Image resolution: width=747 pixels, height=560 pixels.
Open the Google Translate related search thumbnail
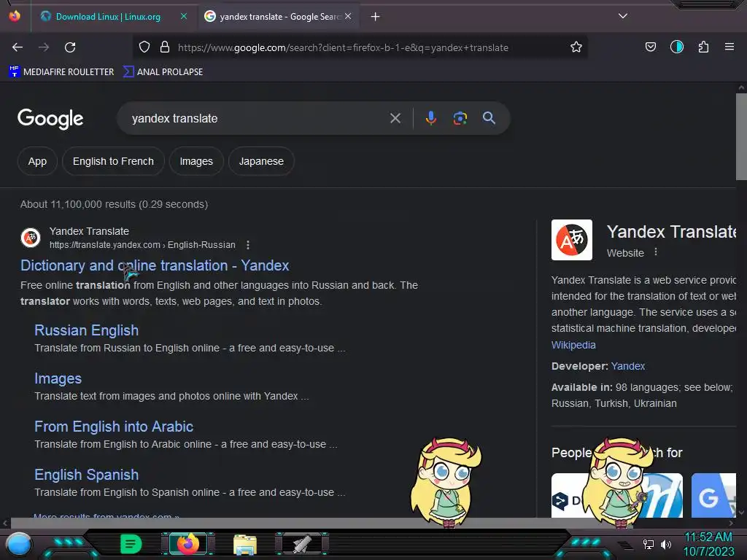point(713,495)
